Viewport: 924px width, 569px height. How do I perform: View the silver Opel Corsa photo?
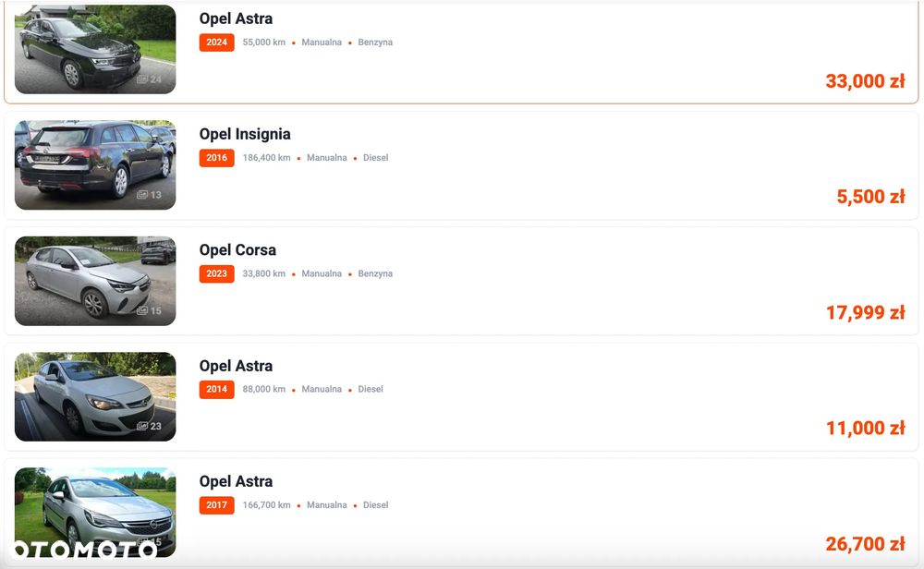(95, 281)
